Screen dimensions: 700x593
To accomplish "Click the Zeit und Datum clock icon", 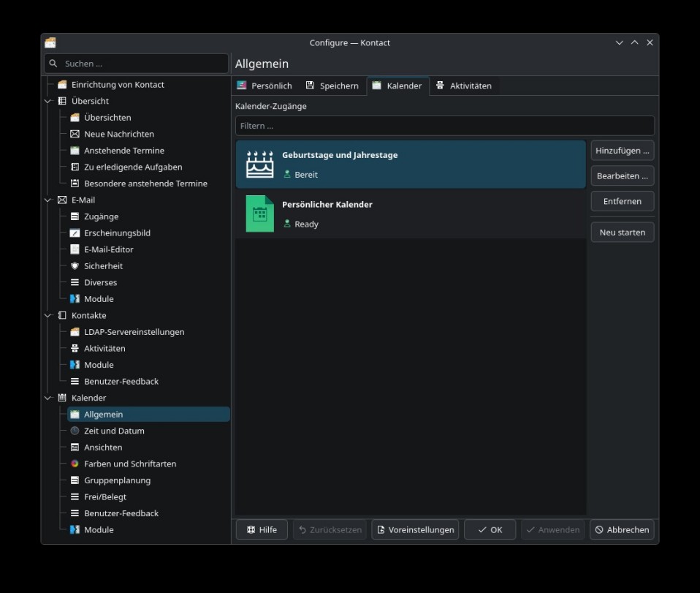I will click(x=75, y=431).
